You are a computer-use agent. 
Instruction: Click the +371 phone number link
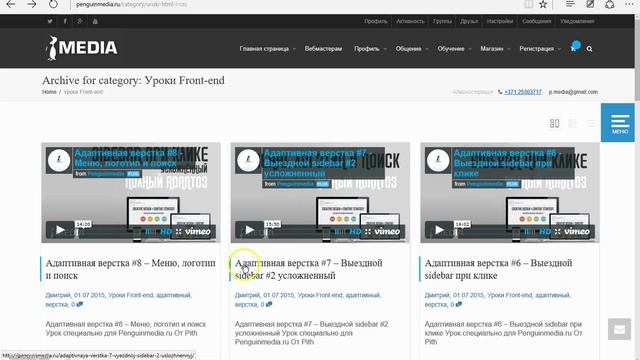pos(523,92)
